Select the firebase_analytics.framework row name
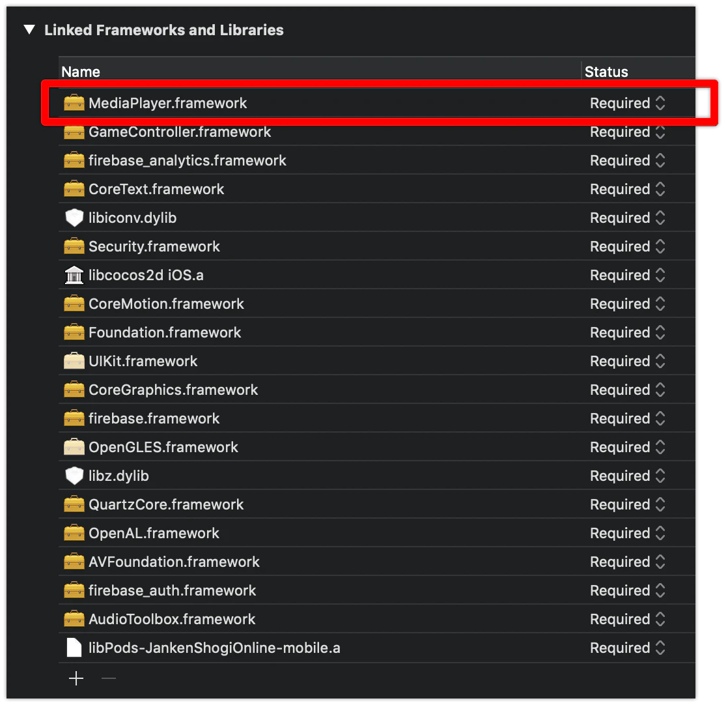This screenshot has width=728, height=705. 188,161
